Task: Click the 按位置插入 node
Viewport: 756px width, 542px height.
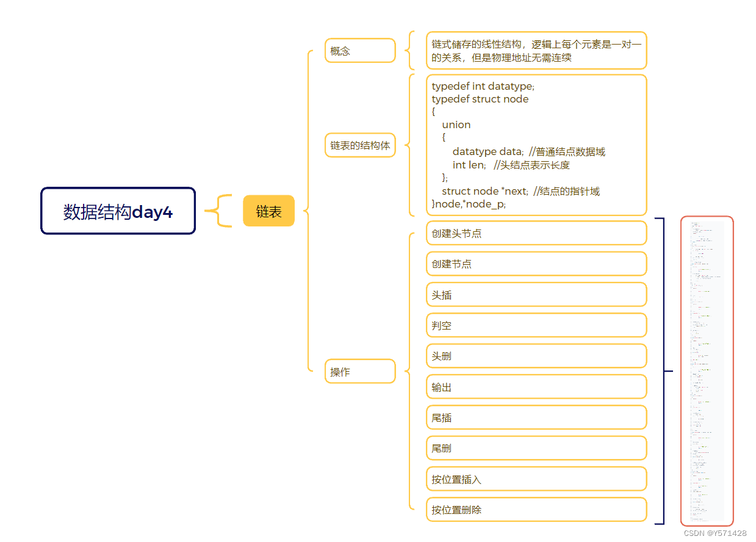Action: pos(536,479)
